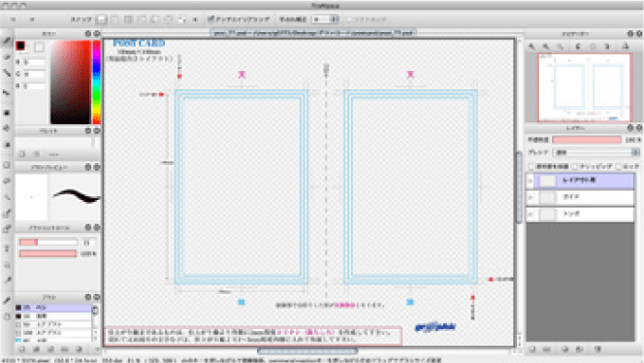Rotate canvas left in Navigator
Image resolution: width=644 pixels, height=363 pixels.
tap(578, 47)
